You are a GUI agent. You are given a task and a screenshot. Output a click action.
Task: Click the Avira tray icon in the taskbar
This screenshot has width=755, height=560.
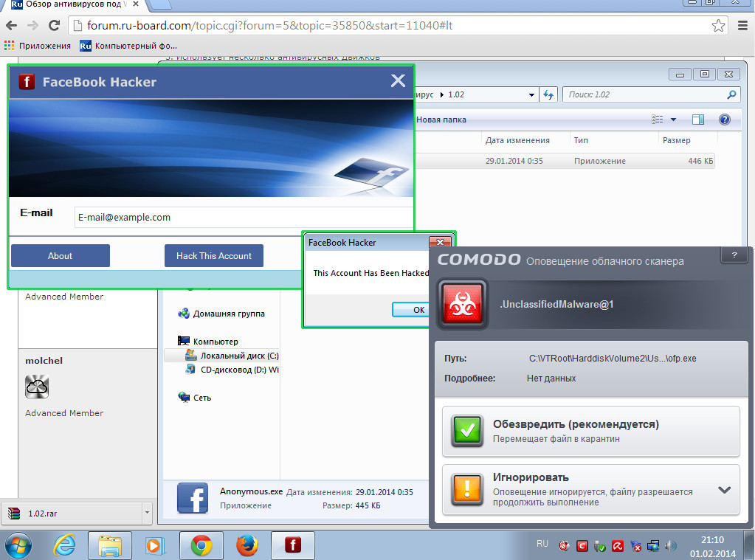(x=617, y=547)
